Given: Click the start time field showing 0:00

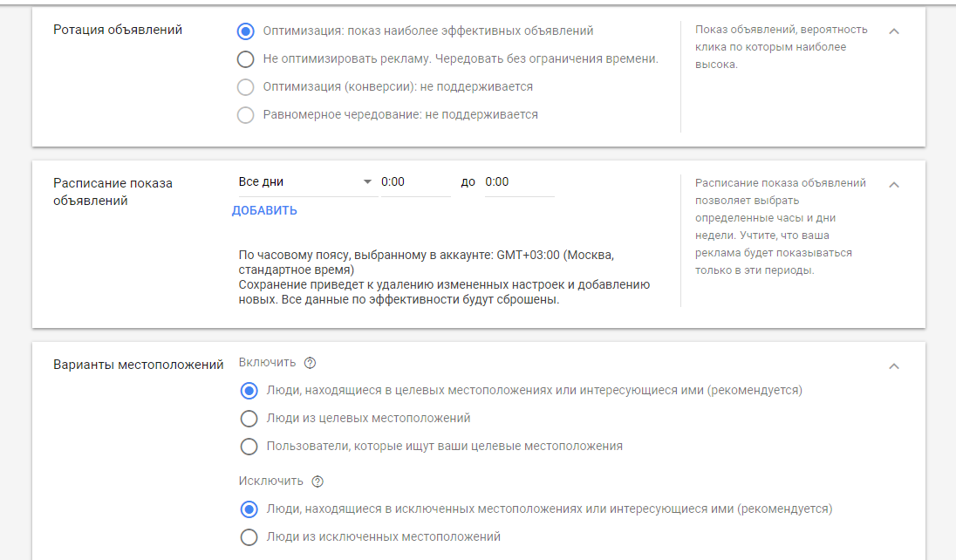Looking at the screenshot, I should click(414, 181).
